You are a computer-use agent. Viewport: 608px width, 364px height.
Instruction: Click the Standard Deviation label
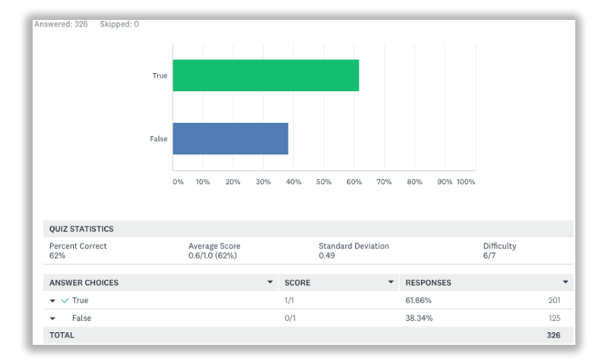click(x=353, y=246)
